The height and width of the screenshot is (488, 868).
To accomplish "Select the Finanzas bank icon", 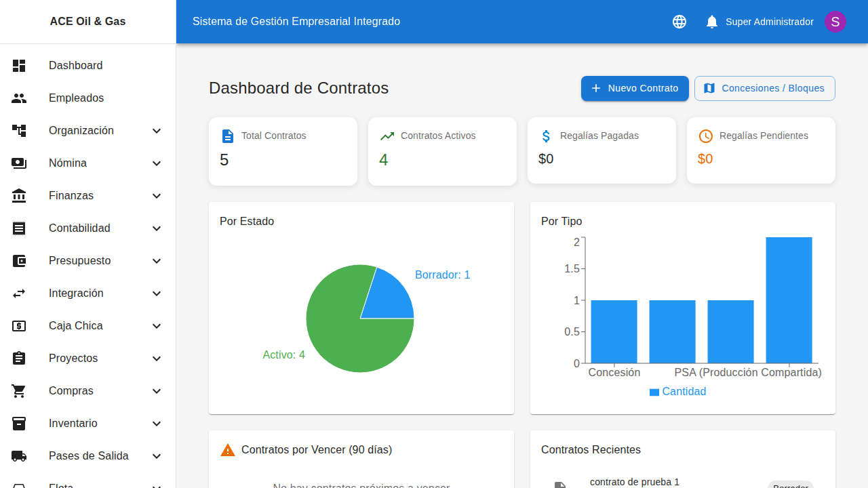I will pyautogui.click(x=19, y=195).
